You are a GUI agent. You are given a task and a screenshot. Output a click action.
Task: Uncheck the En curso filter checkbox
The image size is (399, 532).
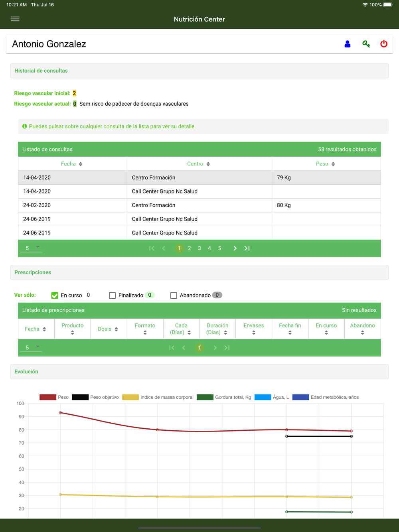(55, 296)
